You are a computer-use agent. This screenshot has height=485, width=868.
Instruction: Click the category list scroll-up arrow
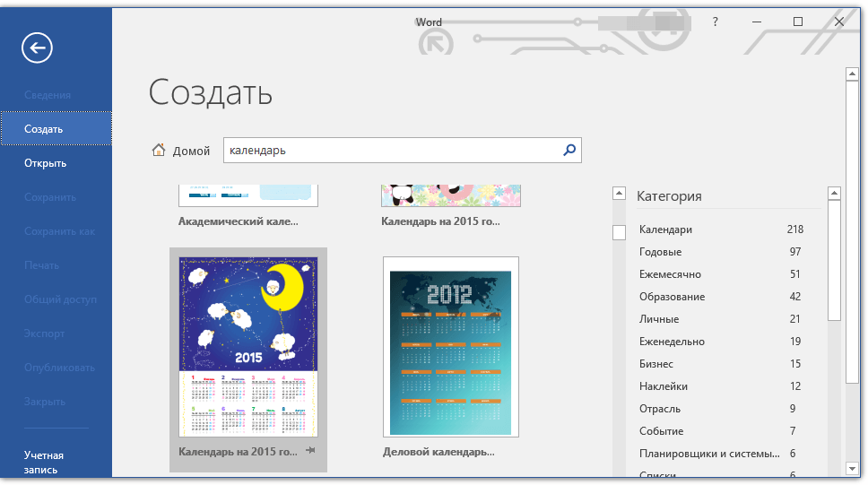(x=834, y=194)
